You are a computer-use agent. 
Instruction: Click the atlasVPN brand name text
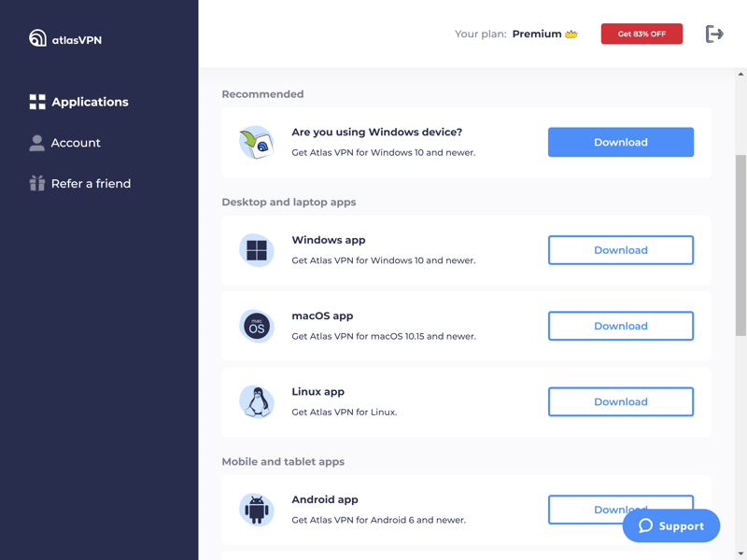[77, 40]
